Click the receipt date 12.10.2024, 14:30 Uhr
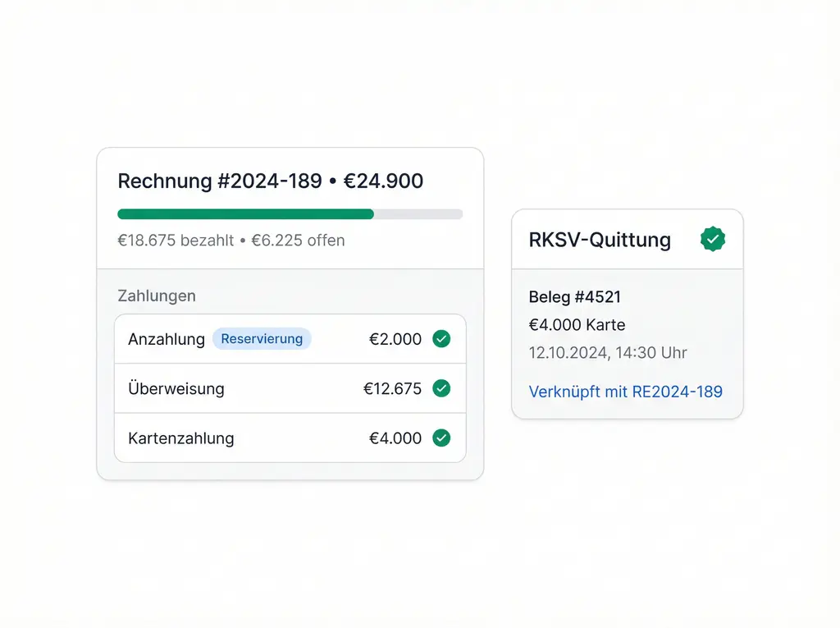Viewport: 840px width, 628px height. pyautogui.click(x=608, y=353)
